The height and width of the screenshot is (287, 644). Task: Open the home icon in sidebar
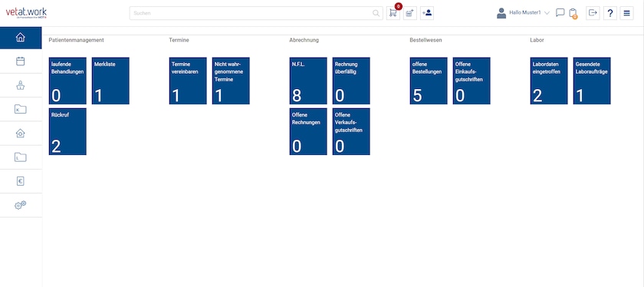point(21,38)
